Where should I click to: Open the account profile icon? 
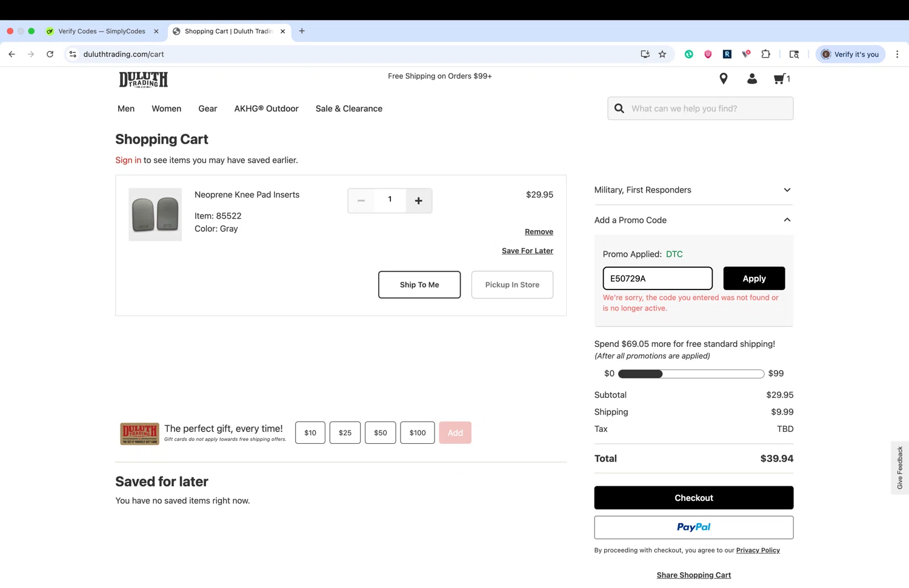(752, 79)
